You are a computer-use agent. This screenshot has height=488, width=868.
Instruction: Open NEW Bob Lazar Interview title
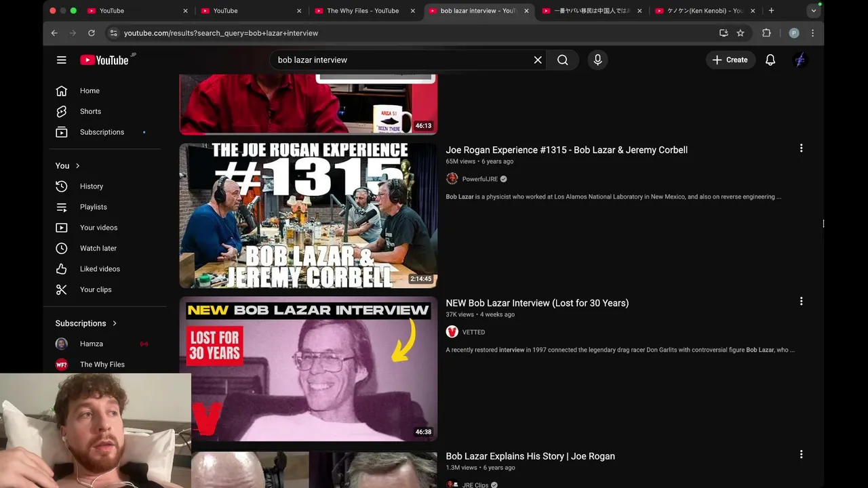pyautogui.click(x=537, y=303)
